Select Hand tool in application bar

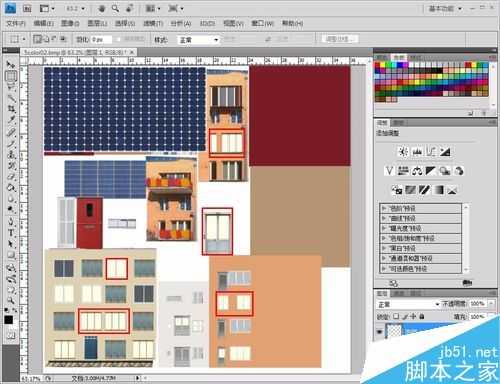pyautogui.click(x=101, y=8)
